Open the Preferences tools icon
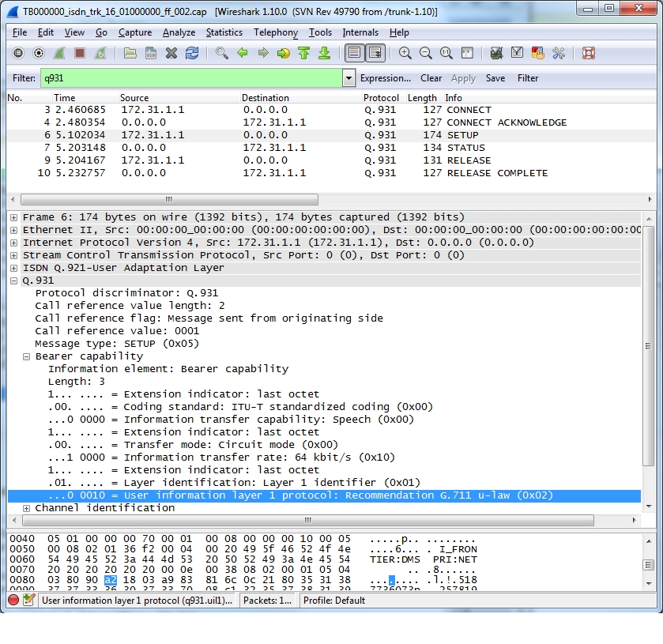The height and width of the screenshot is (644, 663). (559, 53)
